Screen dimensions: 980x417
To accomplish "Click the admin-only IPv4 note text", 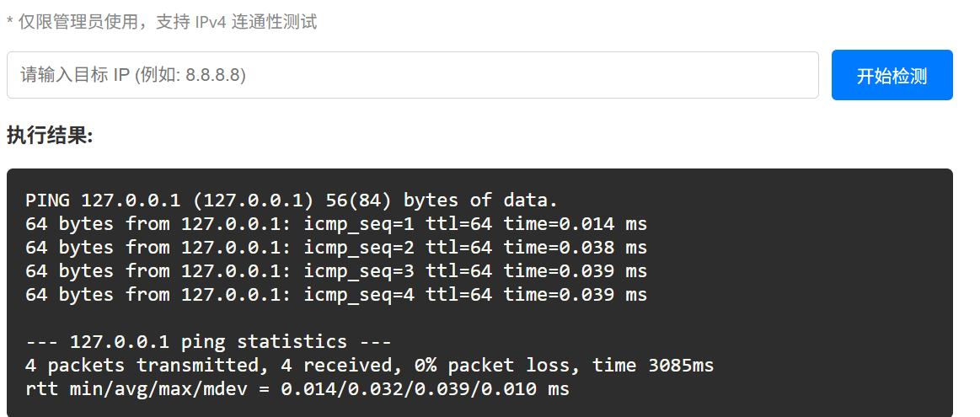I will click(x=162, y=22).
